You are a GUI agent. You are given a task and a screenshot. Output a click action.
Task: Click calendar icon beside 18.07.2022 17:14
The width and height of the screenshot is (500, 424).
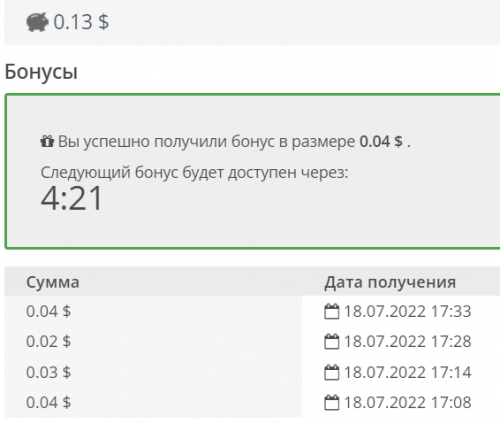tap(331, 372)
